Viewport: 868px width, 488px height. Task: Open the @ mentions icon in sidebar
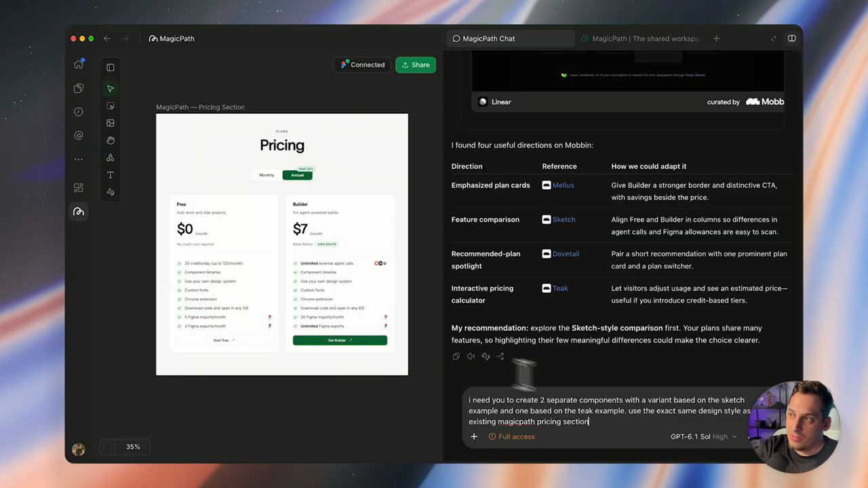[79, 136]
